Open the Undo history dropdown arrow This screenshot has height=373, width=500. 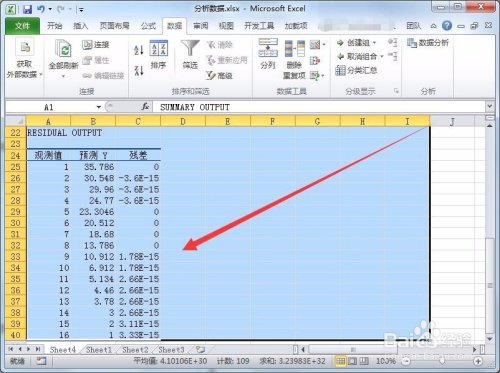point(50,9)
